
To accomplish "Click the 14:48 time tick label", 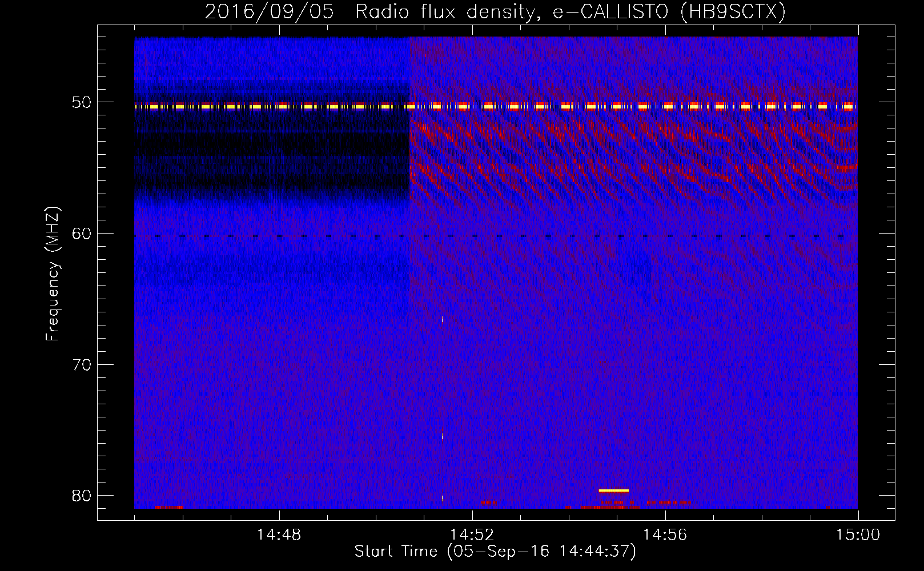I will [279, 535].
